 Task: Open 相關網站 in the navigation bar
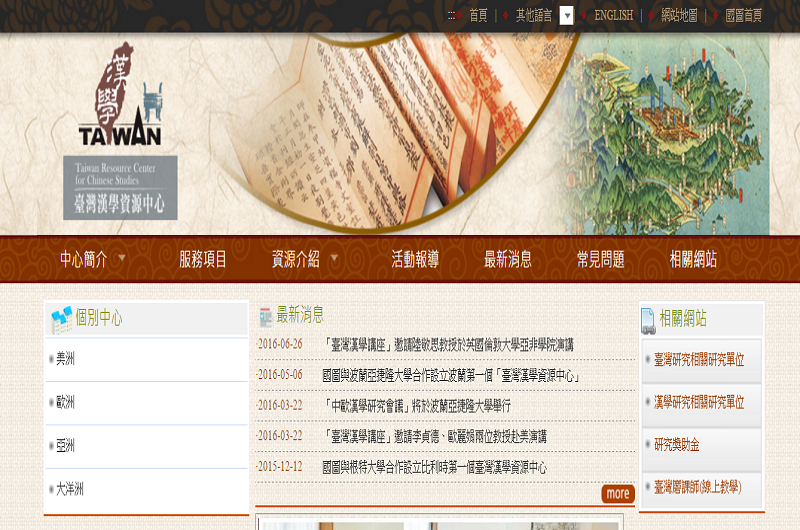pos(693,259)
